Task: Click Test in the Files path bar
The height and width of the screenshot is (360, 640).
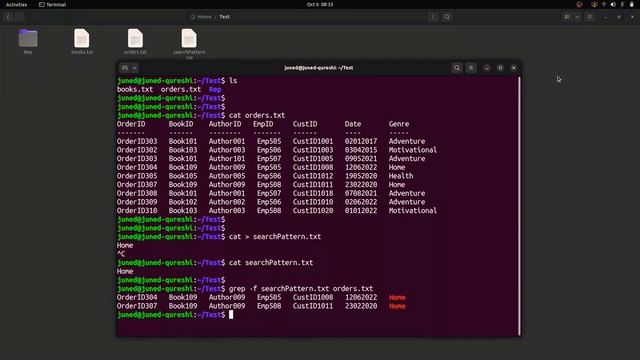Action: click(x=224, y=17)
